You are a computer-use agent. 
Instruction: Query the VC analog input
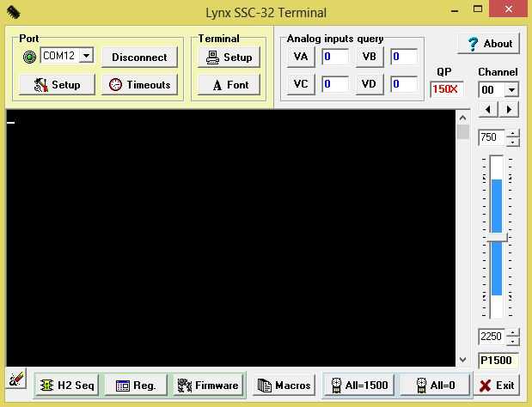point(301,83)
